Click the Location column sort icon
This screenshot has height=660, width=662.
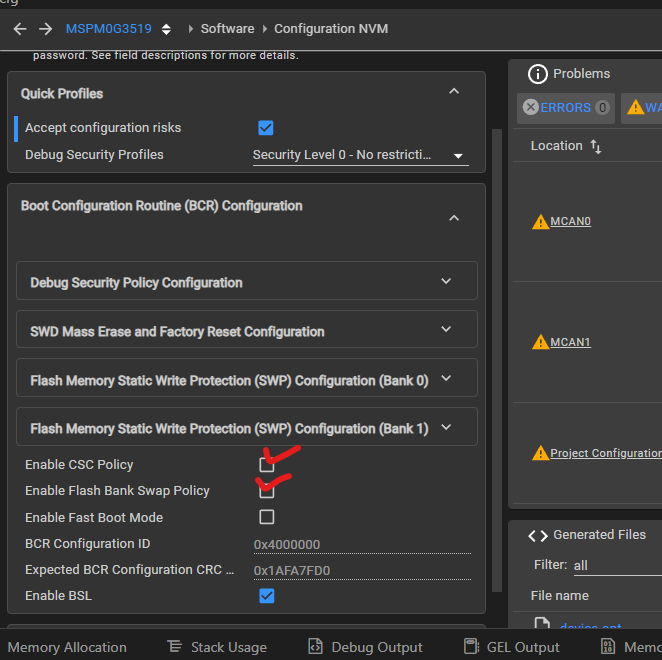pyautogui.click(x=596, y=146)
